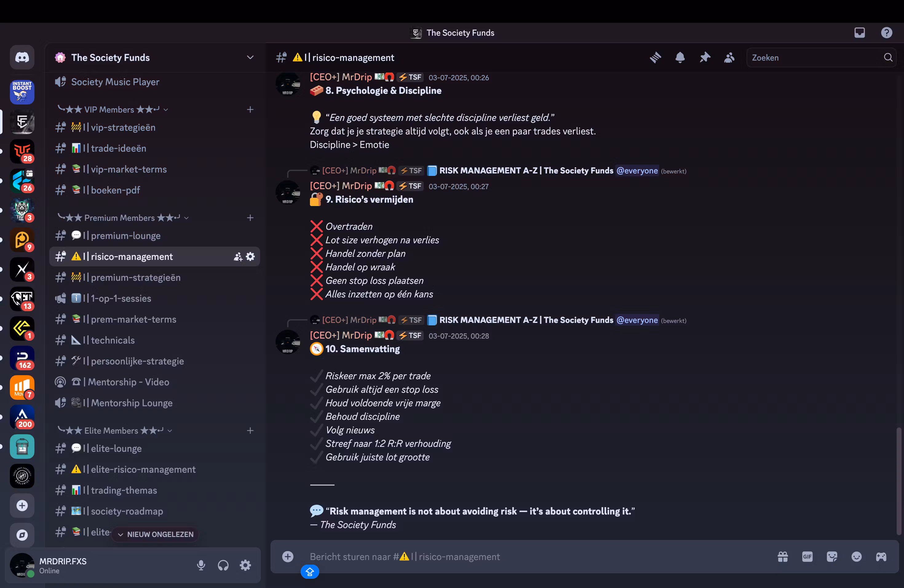
Task: Open the server icon with 200 notifications
Action: pyautogui.click(x=22, y=417)
